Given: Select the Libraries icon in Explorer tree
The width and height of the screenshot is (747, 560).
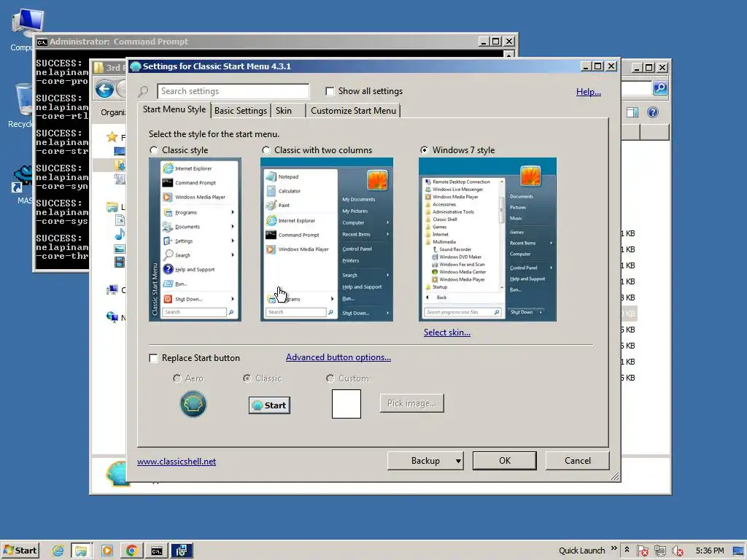Looking at the screenshot, I should 112,206.
